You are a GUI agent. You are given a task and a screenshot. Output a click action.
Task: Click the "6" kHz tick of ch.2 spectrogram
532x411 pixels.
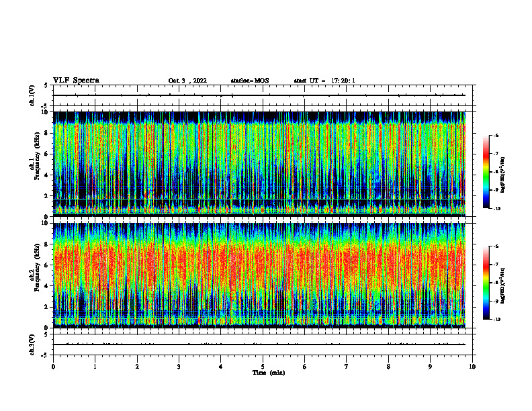click(x=47, y=265)
